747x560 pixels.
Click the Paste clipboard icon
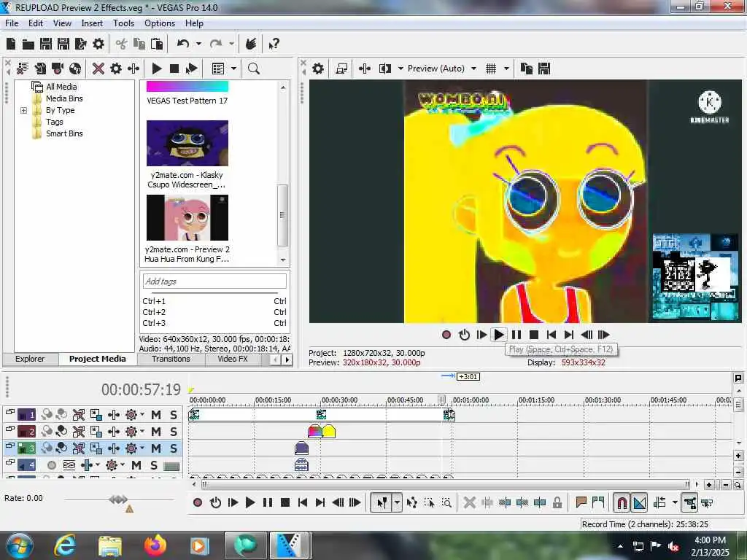157,44
